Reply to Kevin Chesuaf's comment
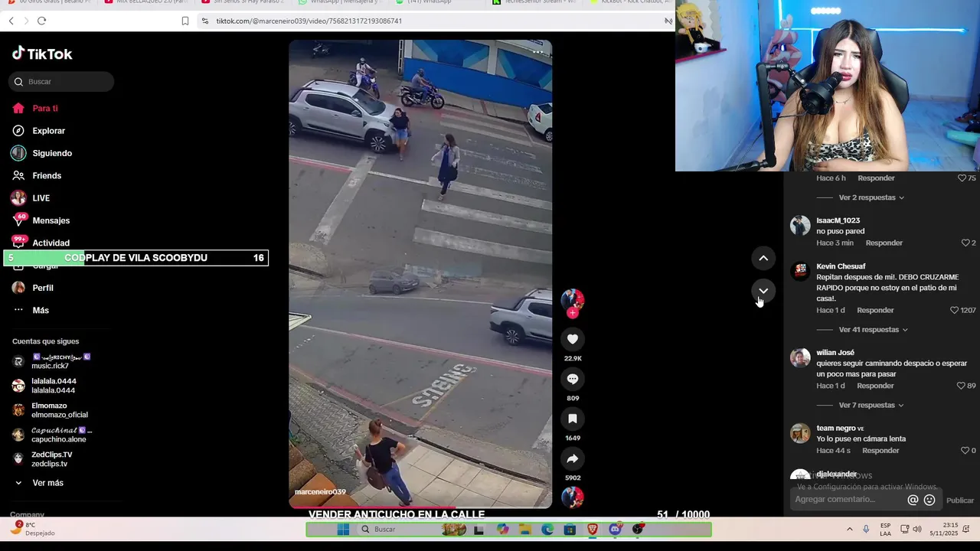 pyautogui.click(x=875, y=310)
